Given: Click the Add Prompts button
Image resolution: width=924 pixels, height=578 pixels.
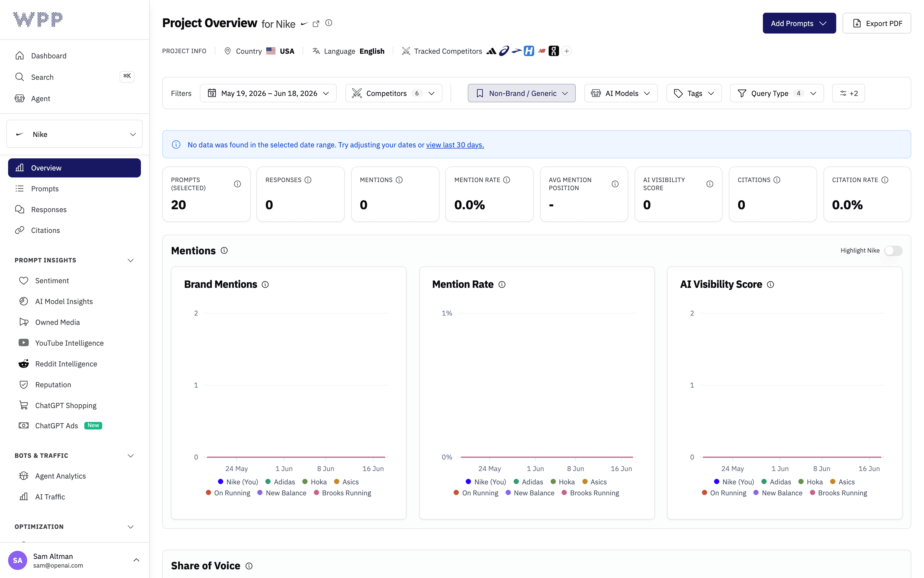Looking at the screenshot, I should tap(799, 23).
